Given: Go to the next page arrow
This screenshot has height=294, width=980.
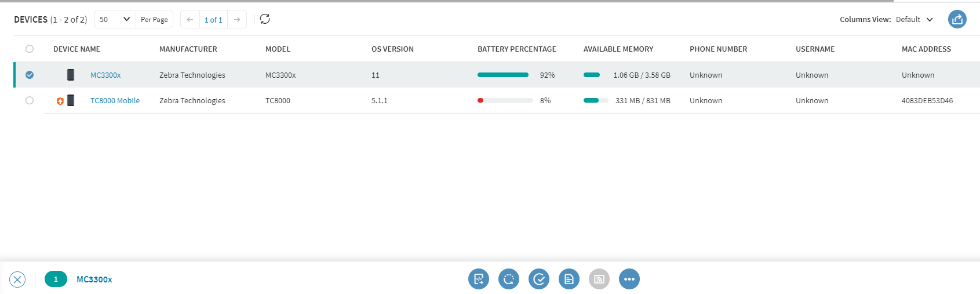Looking at the screenshot, I should 237,19.
